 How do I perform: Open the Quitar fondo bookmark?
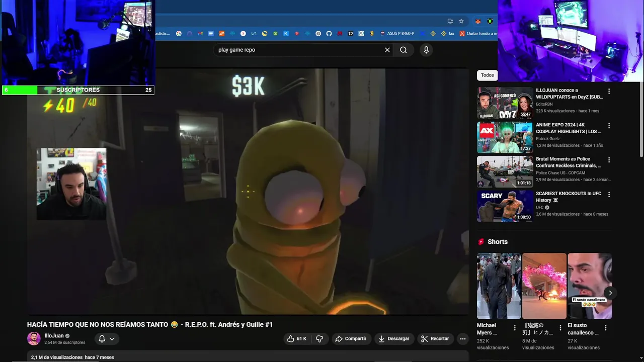click(478, 34)
